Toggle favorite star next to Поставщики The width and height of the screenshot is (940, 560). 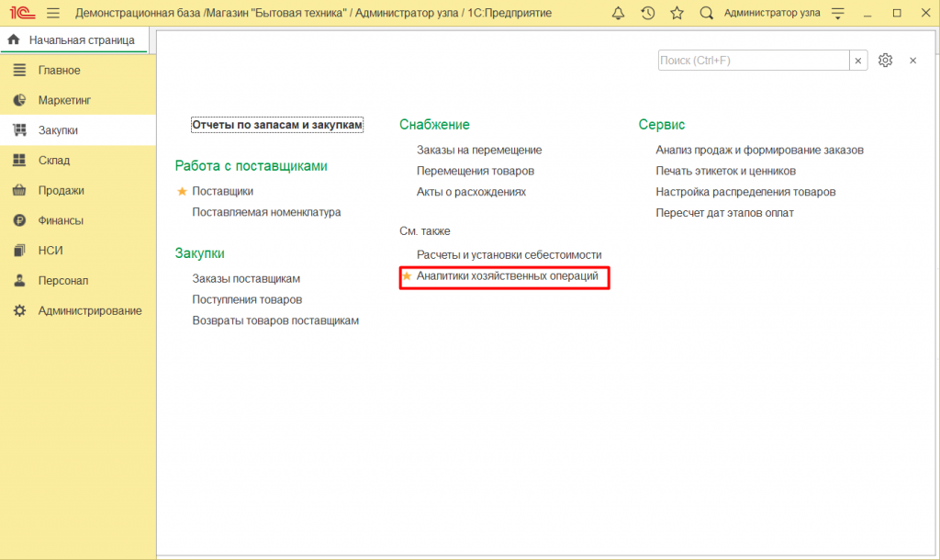pos(182,191)
